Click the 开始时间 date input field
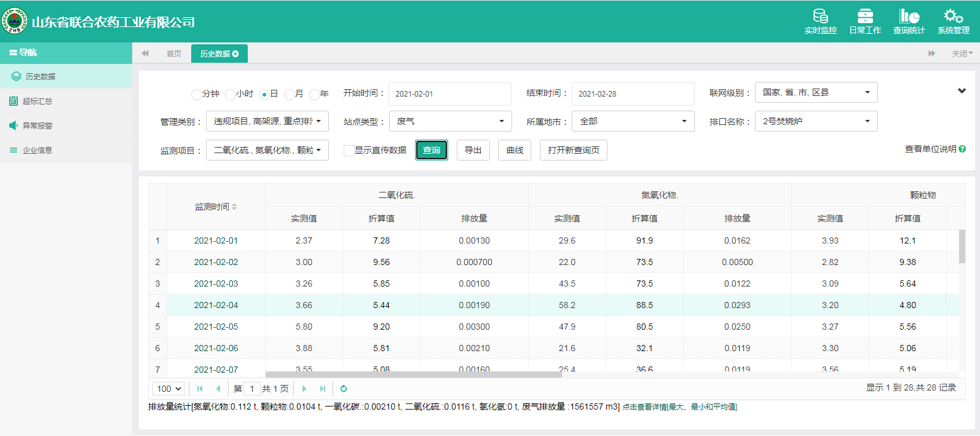Viewport: 980px width, 436px height. [449, 94]
